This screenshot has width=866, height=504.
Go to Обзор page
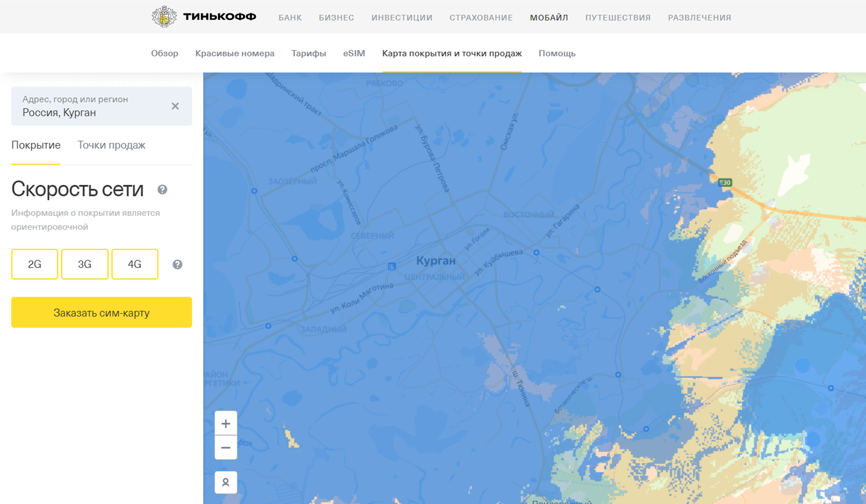(x=164, y=53)
